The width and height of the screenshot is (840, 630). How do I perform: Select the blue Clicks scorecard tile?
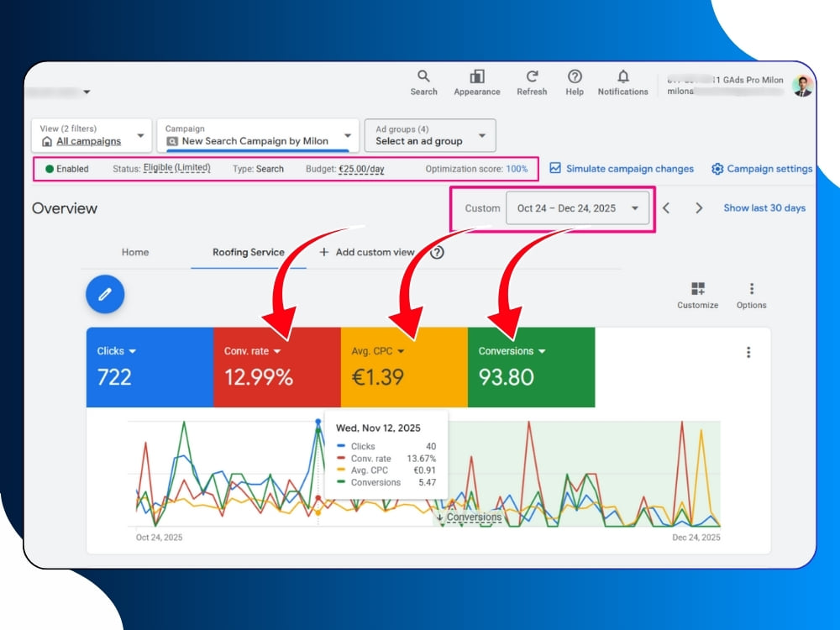coord(150,367)
